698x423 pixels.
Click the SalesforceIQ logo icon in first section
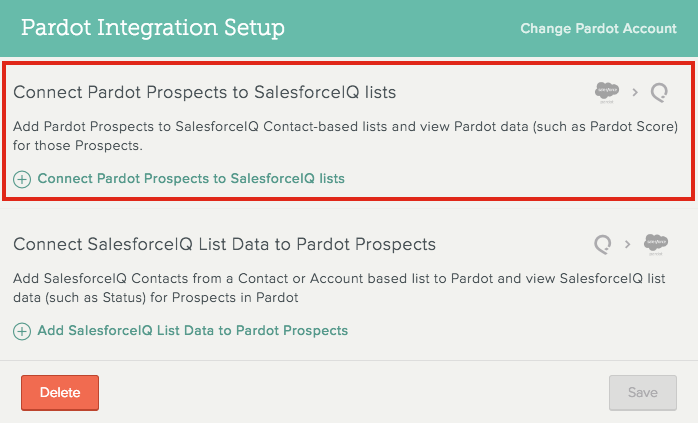(659, 93)
